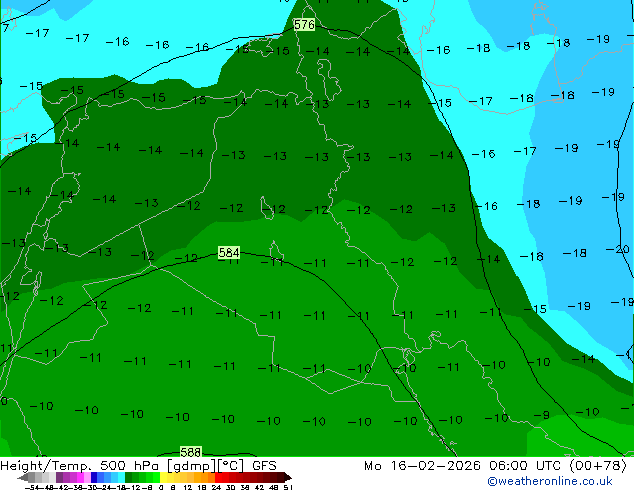Click the bright red swatch in the legend
This screenshot has height=490, width=634.
tap(218, 477)
